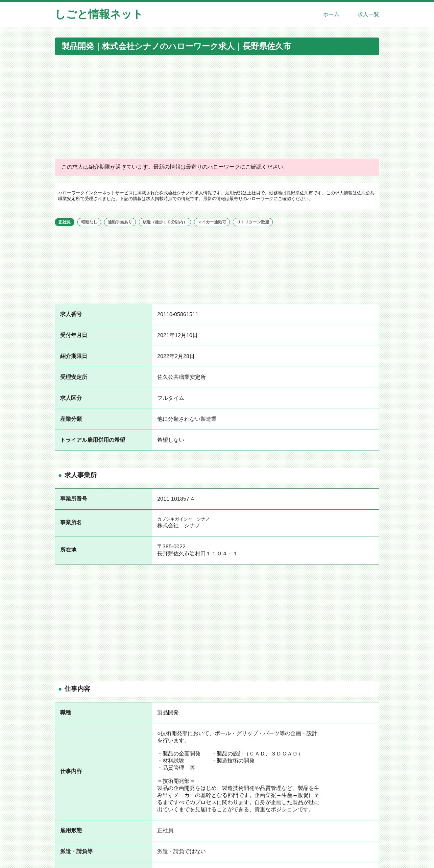This screenshot has height=868, width=434.
Task: Click the bullet ・製品の設計（ＣＡＤ、３ＤＣＡＤ）
Action: click(257, 754)
